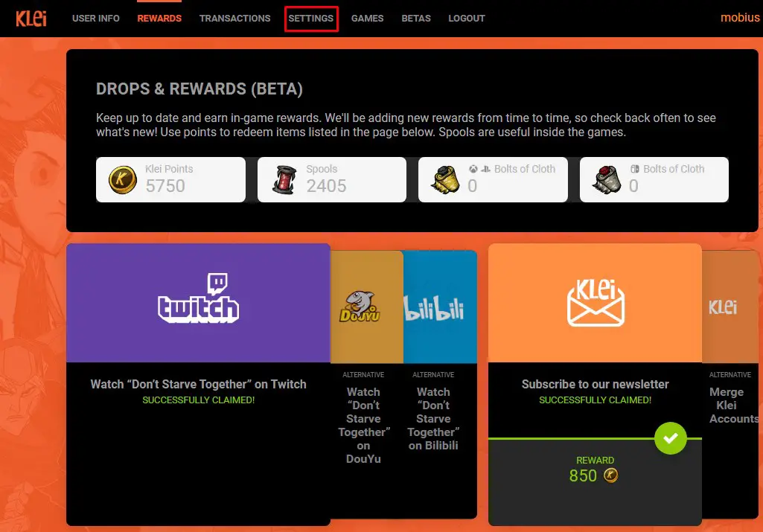Click the 850 reward amount
The width and height of the screenshot is (763, 532).
pyautogui.click(x=583, y=475)
